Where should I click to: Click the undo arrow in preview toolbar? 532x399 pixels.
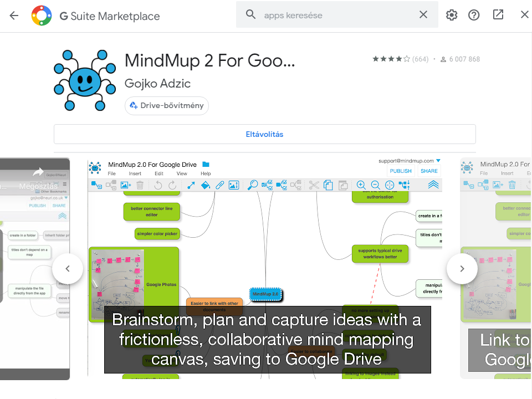point(158,185)
